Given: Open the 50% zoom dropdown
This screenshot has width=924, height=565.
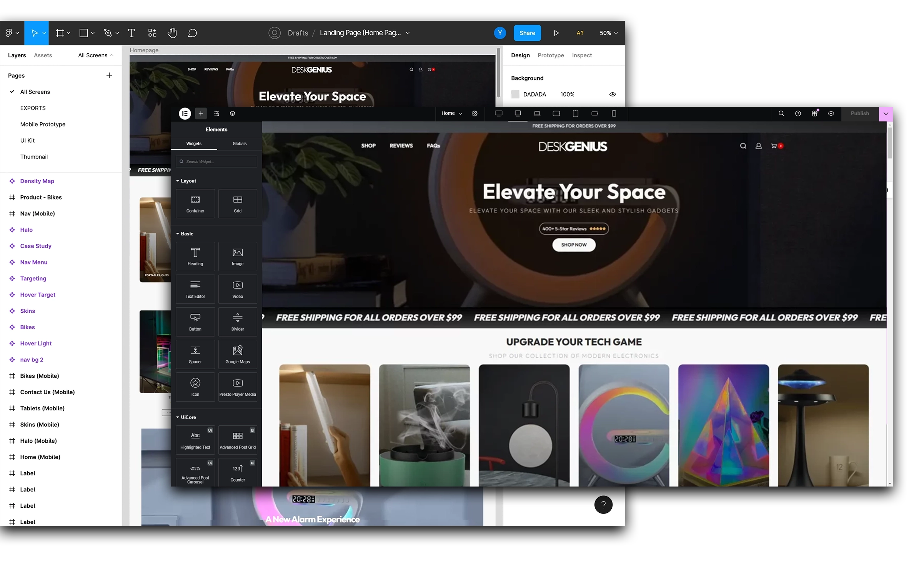Looking at the screenshot, I should [608, 33].
